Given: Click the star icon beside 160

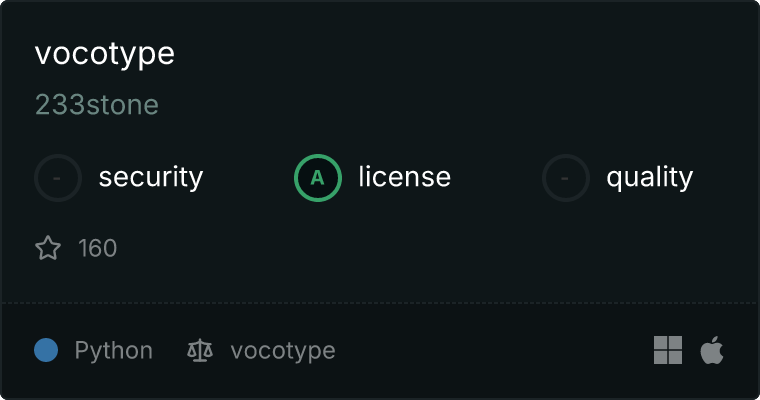Looking at the screenshot, I should click(48, 248).
